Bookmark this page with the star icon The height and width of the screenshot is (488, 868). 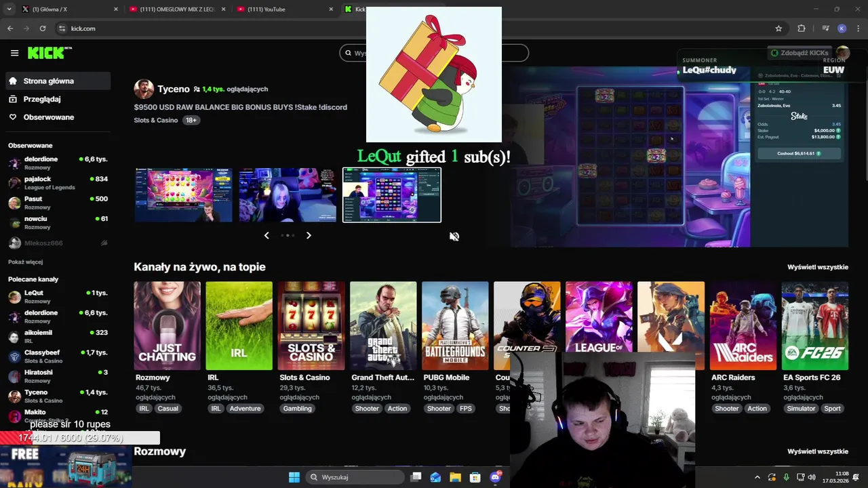pyautogui.click(x=778, y=28)
